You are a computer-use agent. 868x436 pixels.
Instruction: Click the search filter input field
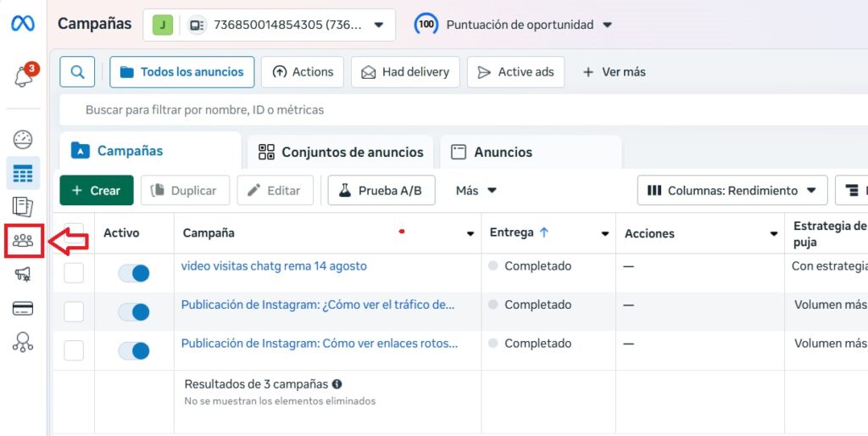424,110
